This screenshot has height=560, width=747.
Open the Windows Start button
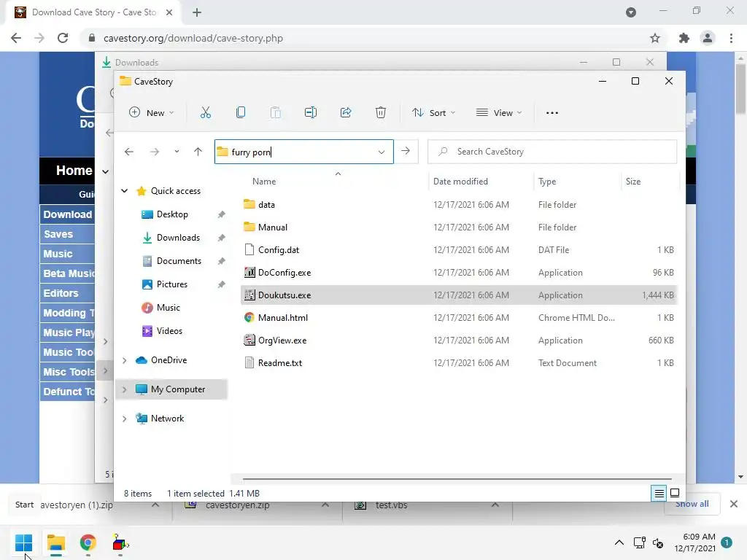click(23, 542)
